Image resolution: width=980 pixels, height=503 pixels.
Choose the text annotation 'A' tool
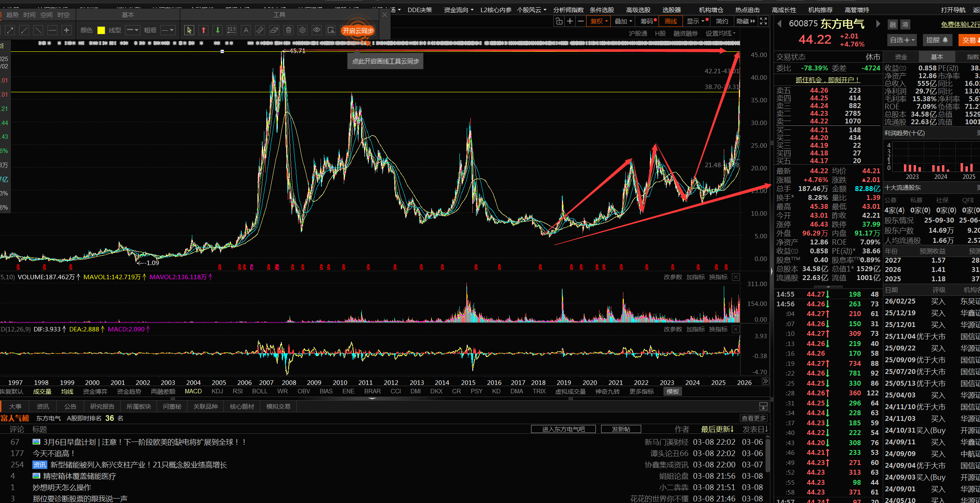[x=246, y=30]
